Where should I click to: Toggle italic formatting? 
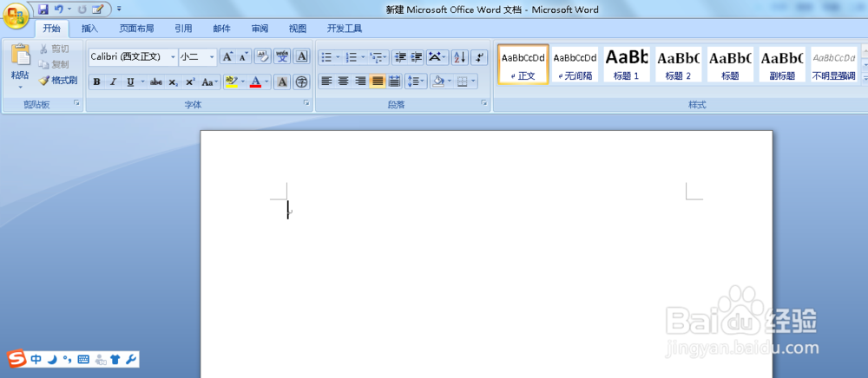(113, 82)
